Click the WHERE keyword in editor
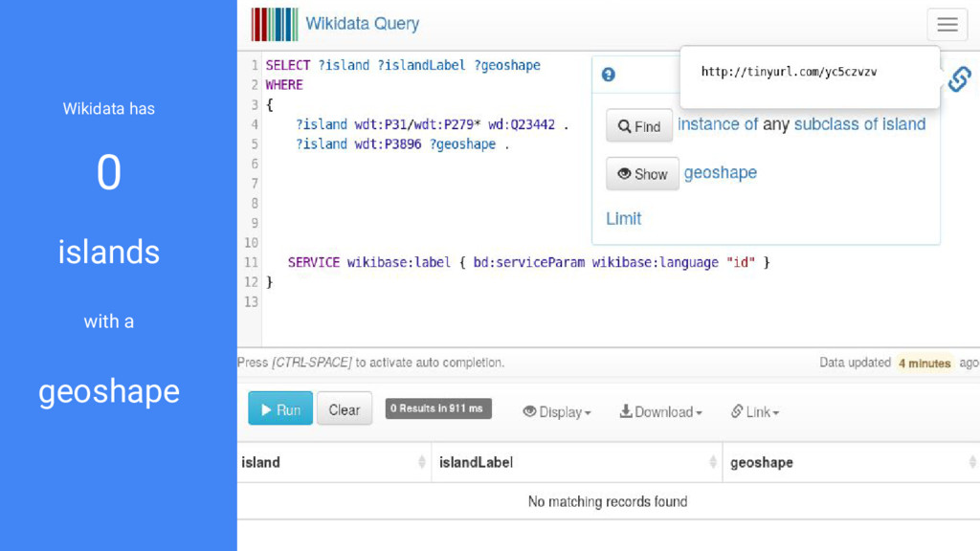 pyautogui.click(x=283, y=85)
